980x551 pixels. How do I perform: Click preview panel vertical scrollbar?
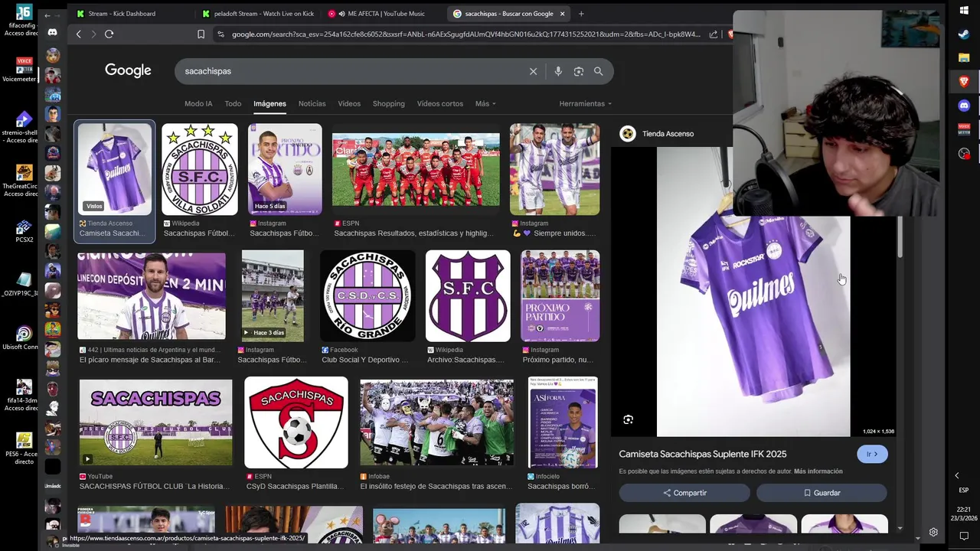click(900, 237)
